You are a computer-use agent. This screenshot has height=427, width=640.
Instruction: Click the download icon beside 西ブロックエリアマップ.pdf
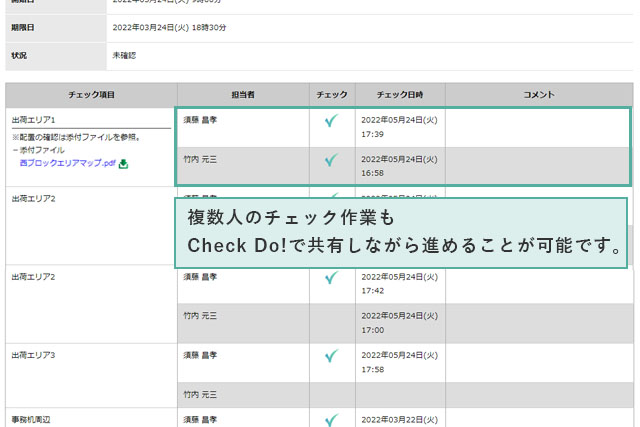[123, 164]
